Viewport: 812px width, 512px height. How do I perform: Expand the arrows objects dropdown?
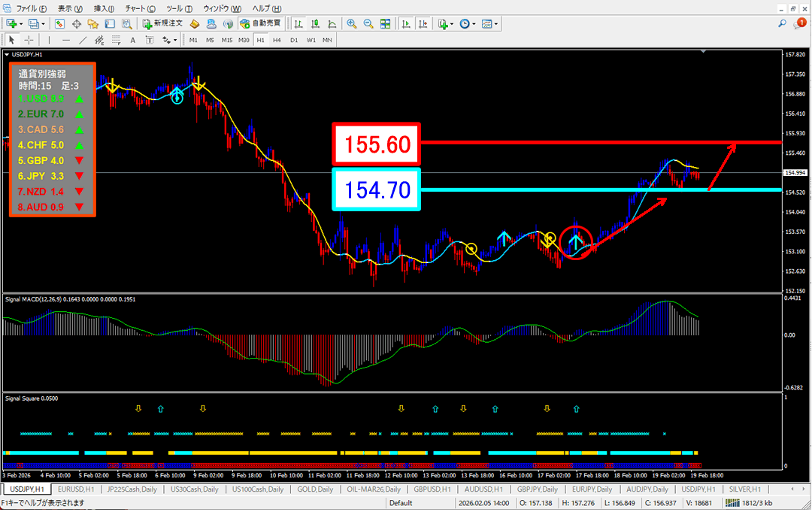pos(177,40)
